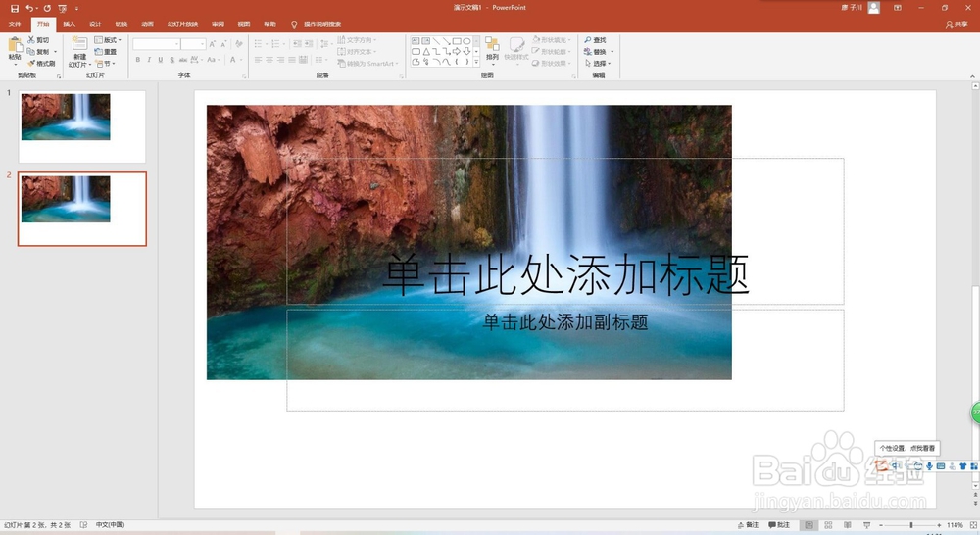Clear all formatting icon
This screenshot has width=980, height=535.
238,44
